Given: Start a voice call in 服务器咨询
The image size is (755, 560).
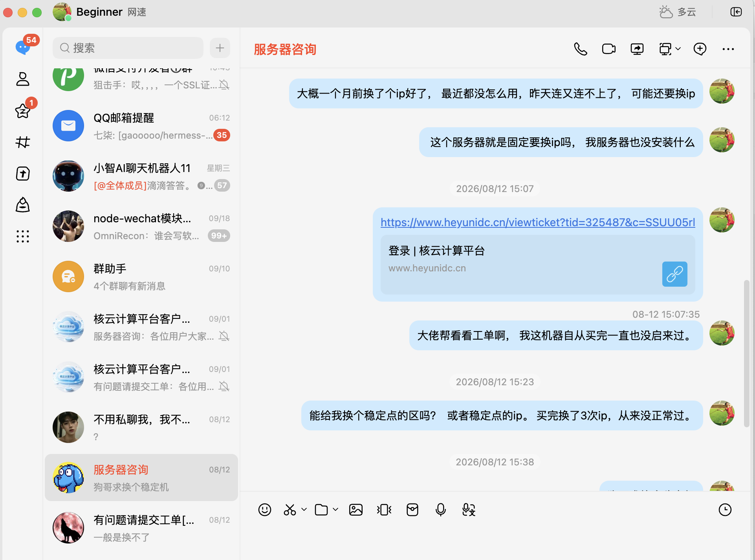Looking at the screenshot, I should (581, 49).
